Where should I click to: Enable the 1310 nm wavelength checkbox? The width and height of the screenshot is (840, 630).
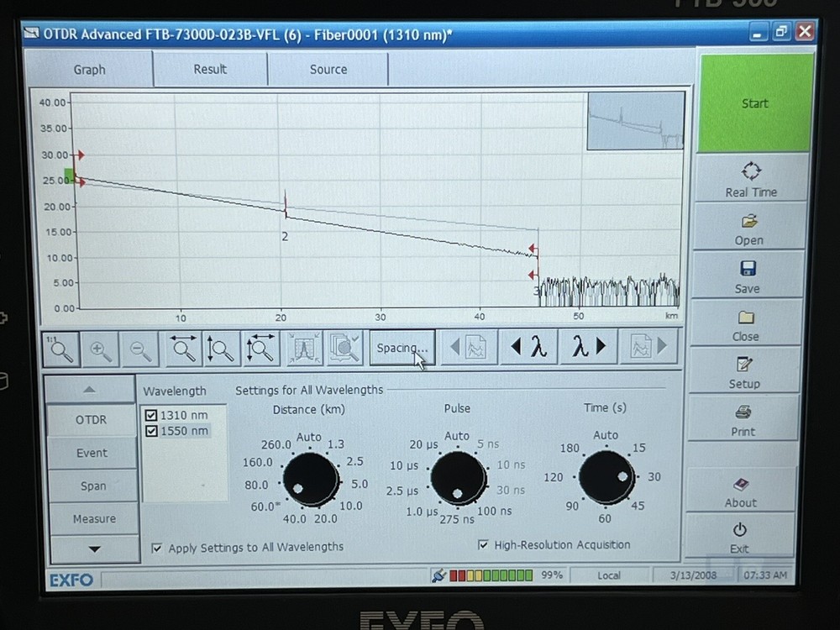[x=152, y=414]
